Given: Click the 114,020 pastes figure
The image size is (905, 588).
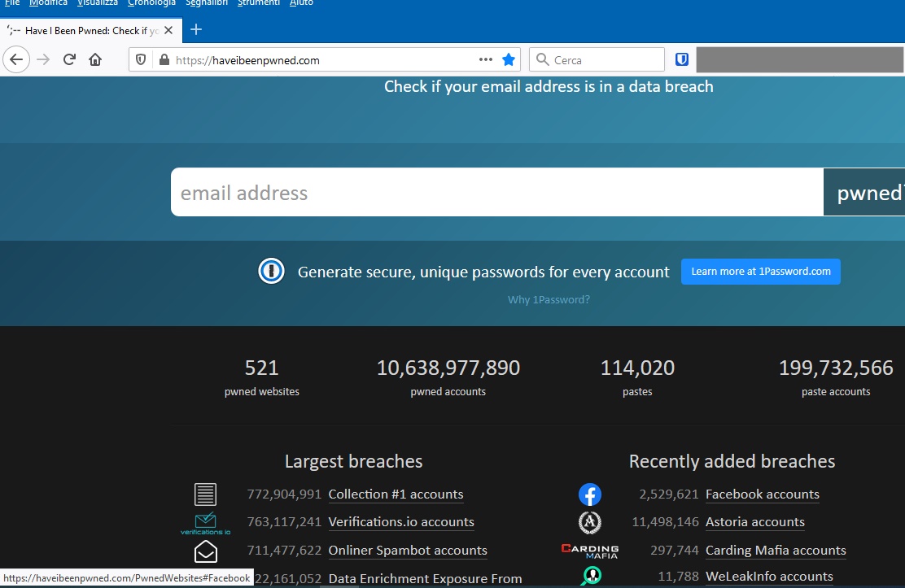Looking at the screenshot, I should click(x=637, y=368).
